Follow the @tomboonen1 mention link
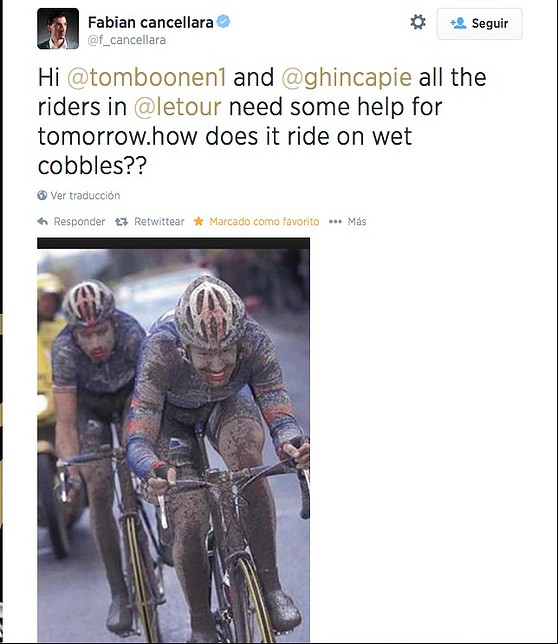Image resolution: width=558 pixels, height=644 pixels. (147, 78)
